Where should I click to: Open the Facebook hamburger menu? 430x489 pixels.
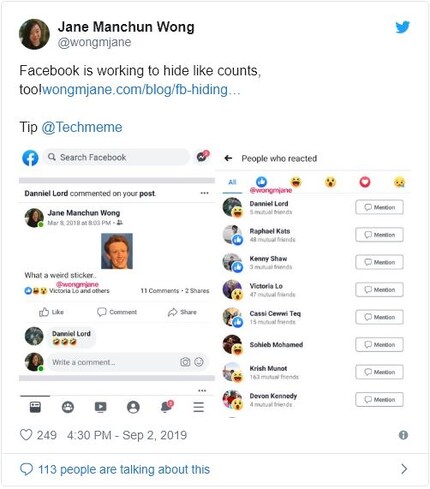tap(198, 407)
